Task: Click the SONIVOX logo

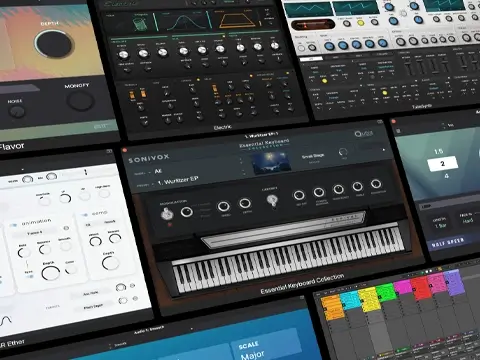Action: tap(149, 158)
